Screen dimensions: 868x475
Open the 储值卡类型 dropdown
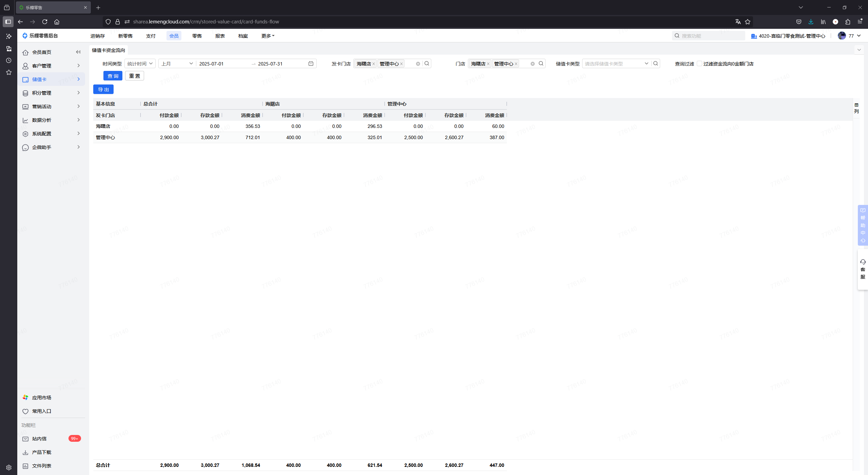coord(617,63)
